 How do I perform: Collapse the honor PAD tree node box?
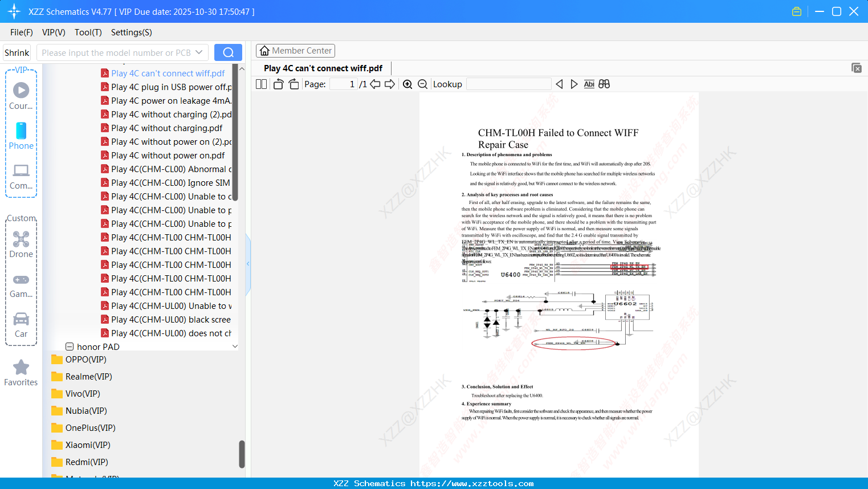[70, 347]
